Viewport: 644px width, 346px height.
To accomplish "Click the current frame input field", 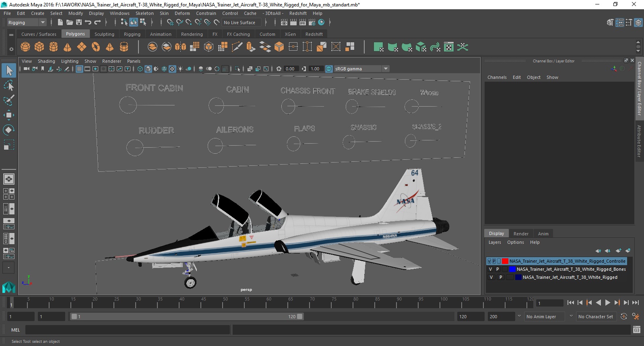I will tap(549, 303).
